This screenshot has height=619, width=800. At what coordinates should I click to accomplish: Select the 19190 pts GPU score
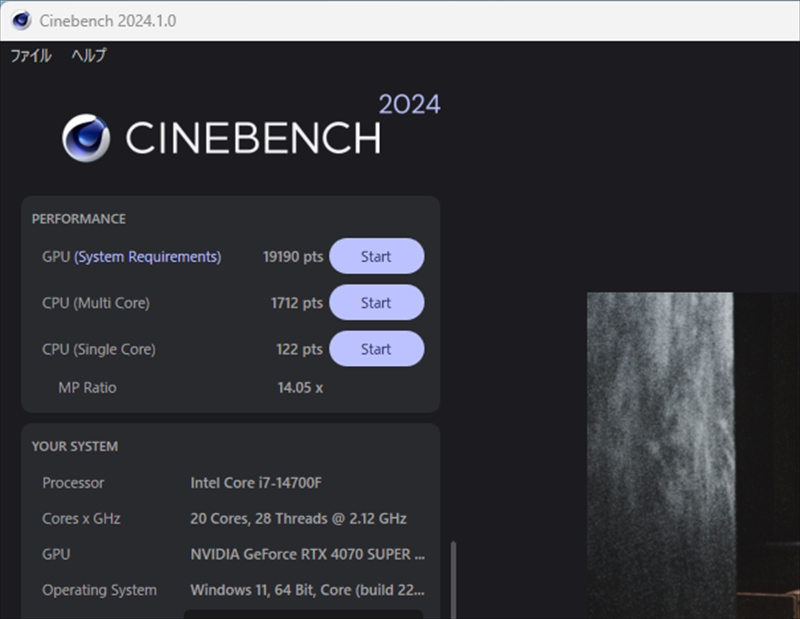[293, 256]
